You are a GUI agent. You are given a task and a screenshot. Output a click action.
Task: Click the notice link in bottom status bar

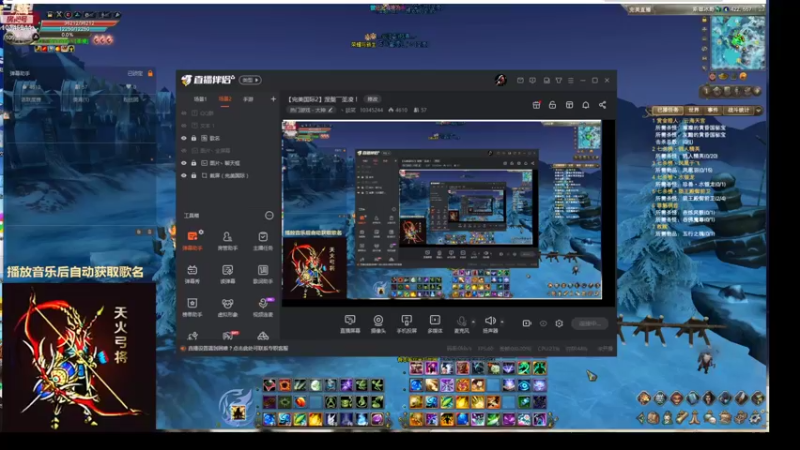[x=238, y=348]
